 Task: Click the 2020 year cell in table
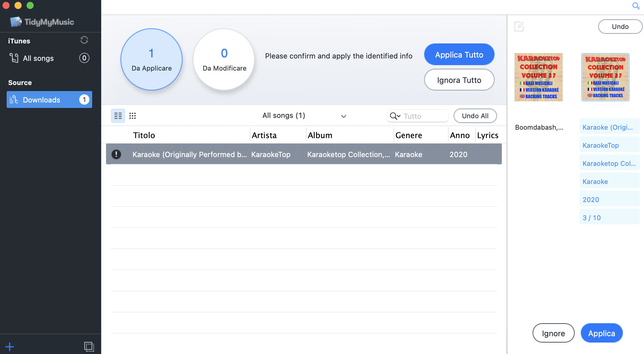click(458, 154)
